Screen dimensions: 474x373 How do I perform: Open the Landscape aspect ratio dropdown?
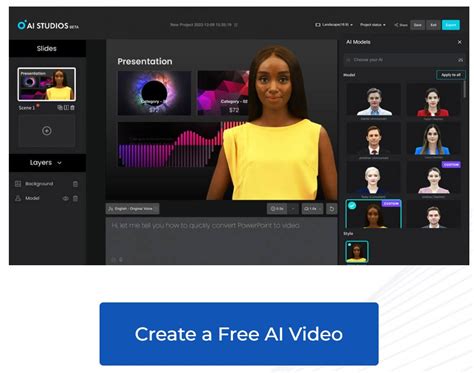point(334,25)
